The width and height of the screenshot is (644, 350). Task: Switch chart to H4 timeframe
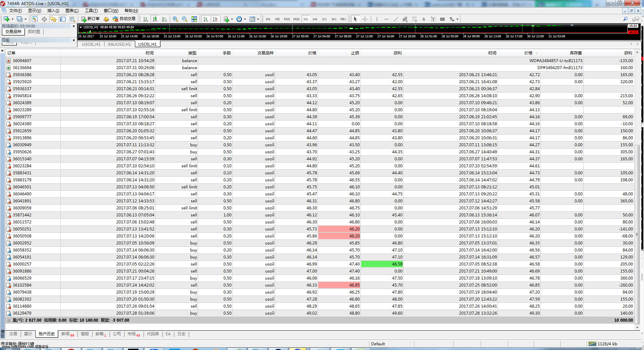315,19
